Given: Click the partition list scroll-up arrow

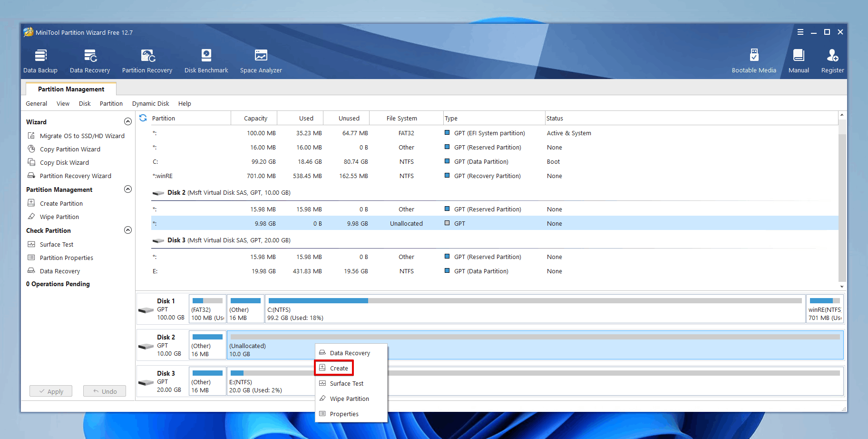Looking at the screenshot, I should click(x=842, y=115).
